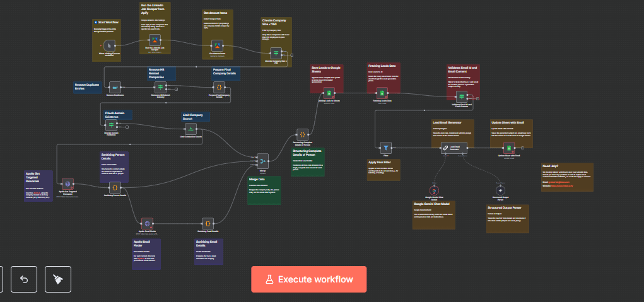Select the Limit Company Search node
Viewport: 644px width, 302px height.
coord(190,129)
